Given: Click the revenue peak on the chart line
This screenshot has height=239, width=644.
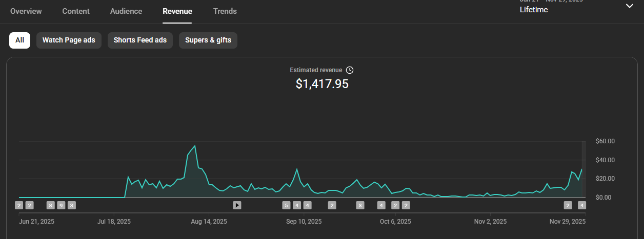Looking at the screenshot, I should pos(195,146).
